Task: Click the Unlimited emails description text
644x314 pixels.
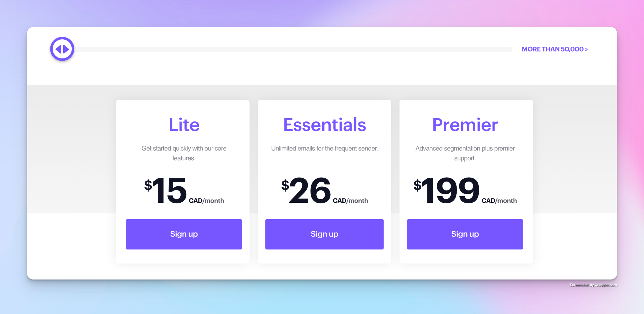Action: 324,148
